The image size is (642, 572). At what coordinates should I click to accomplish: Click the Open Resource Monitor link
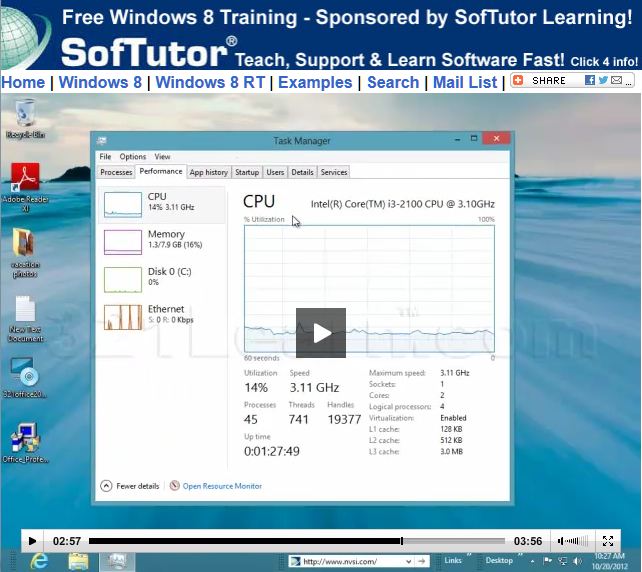(222, 486)
